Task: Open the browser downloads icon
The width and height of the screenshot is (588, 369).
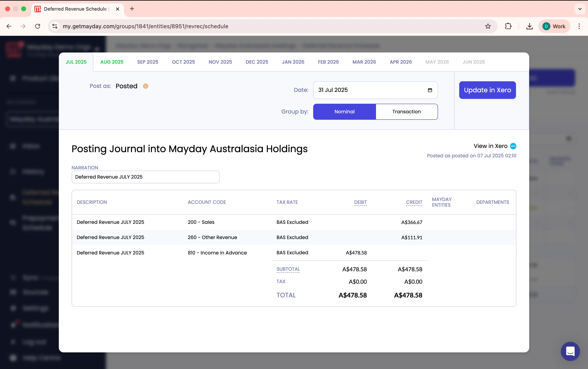Action: [529, 26]
